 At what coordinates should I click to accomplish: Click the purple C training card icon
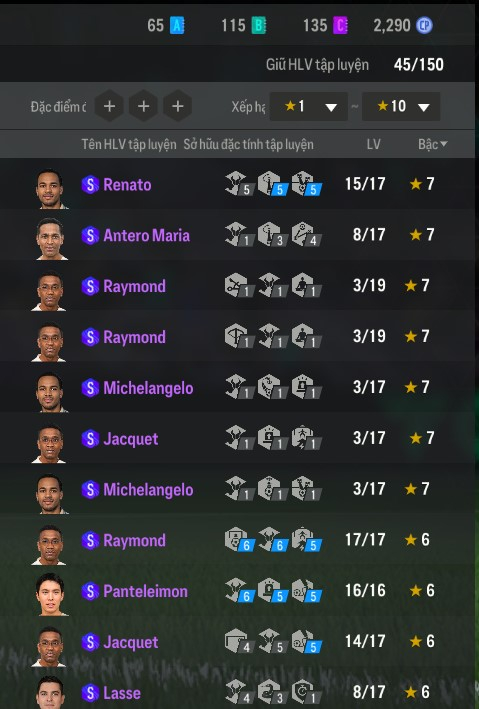(x=340, y=26)
